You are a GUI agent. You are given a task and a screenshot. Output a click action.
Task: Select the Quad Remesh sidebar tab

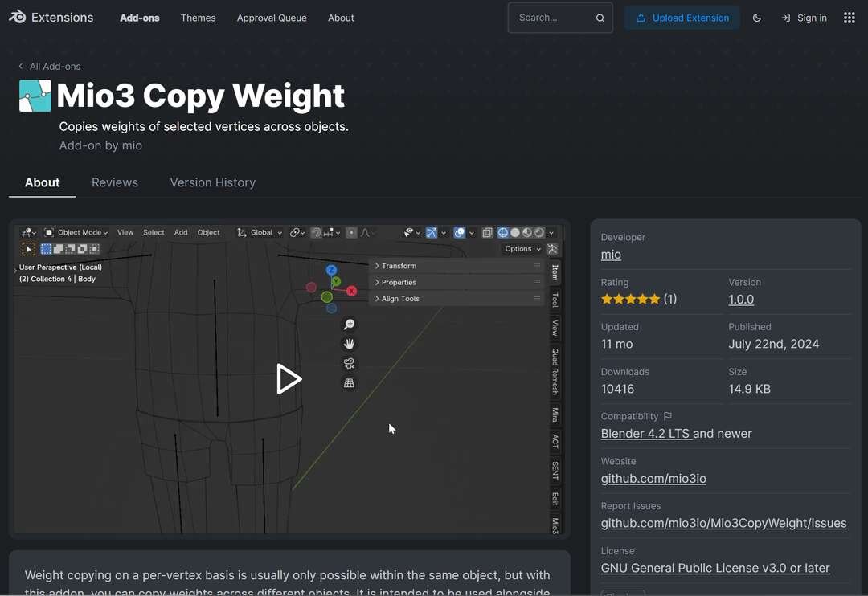point(555,371)
